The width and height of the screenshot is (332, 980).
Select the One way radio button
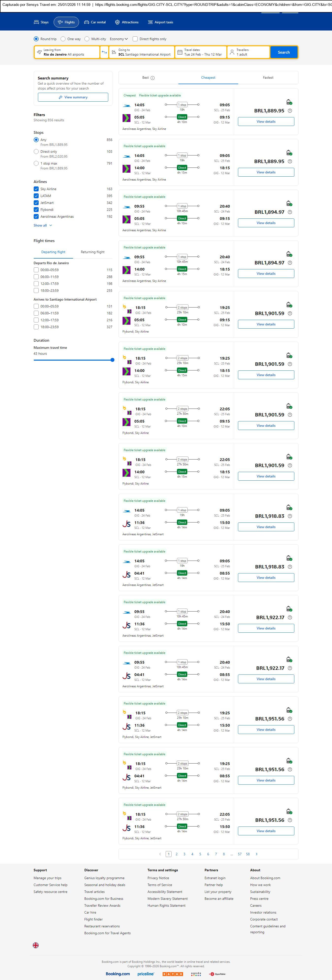coord(63,39)
